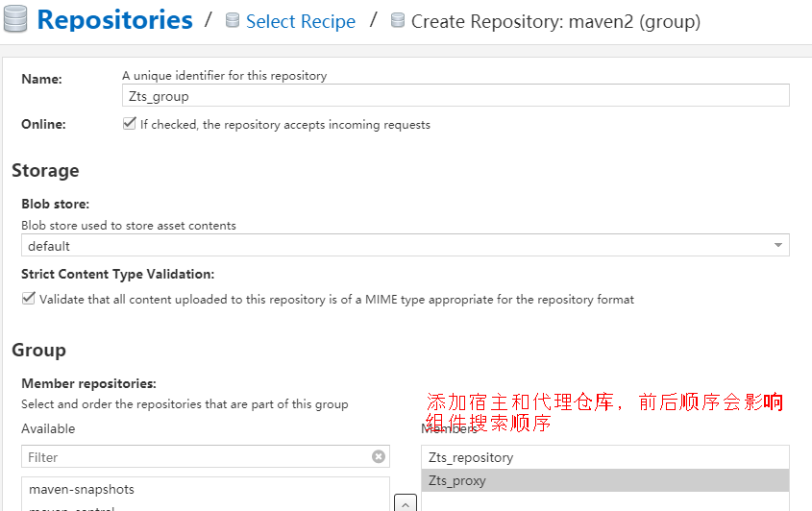
Task: Click the empty area of the Members list
Action: tap(604, 501)
